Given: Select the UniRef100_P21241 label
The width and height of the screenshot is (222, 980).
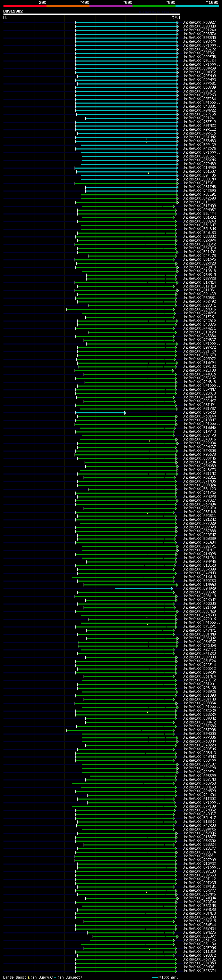Looking at the screenshot, I should [x=199, y=118].
